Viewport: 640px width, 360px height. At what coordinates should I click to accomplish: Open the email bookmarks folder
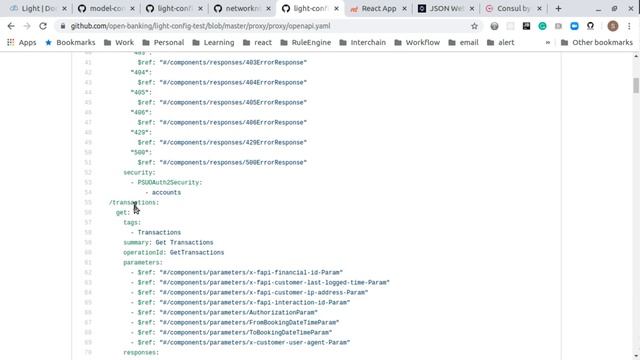463,42
